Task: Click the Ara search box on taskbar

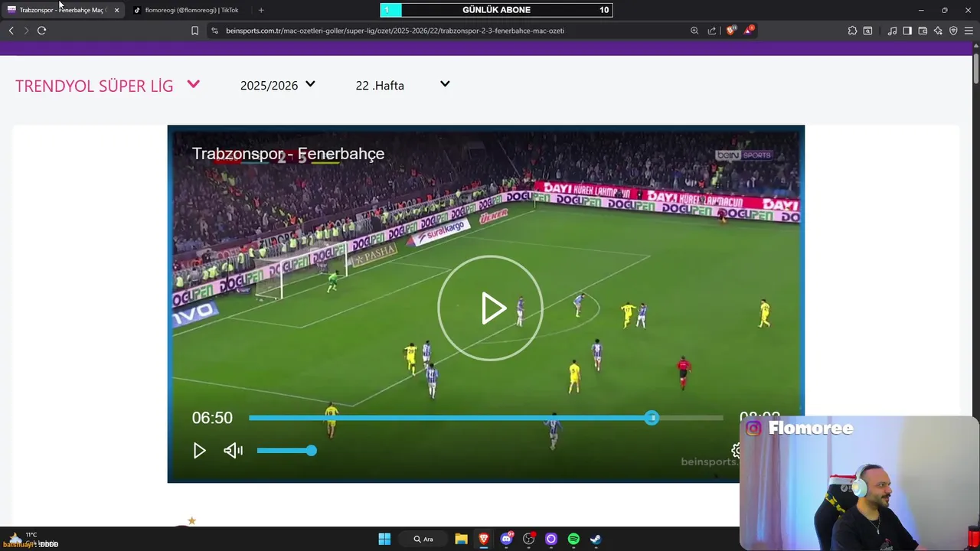Action: point(423,539)
